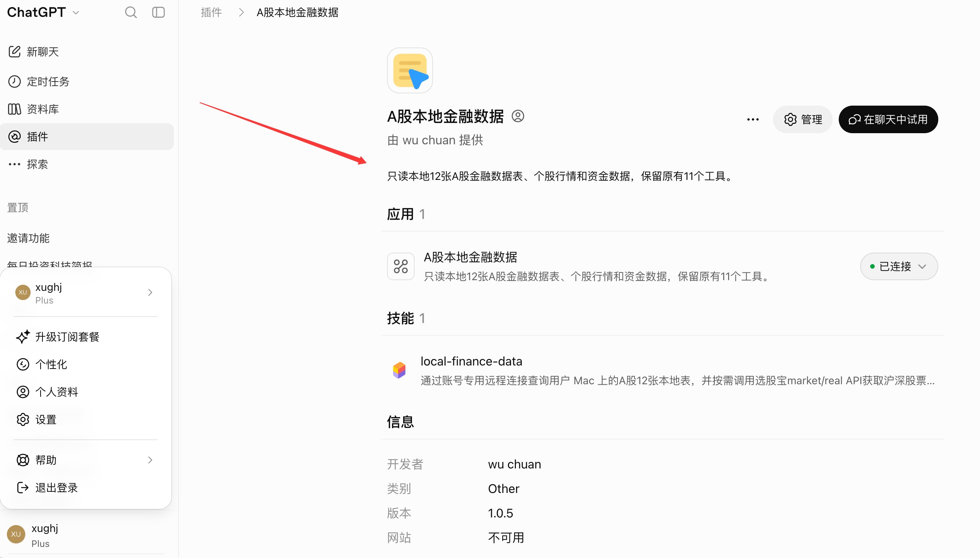Start a new chat via 新聊天
The height and width of the screenshot is (558, 980).
coord(87,52)
